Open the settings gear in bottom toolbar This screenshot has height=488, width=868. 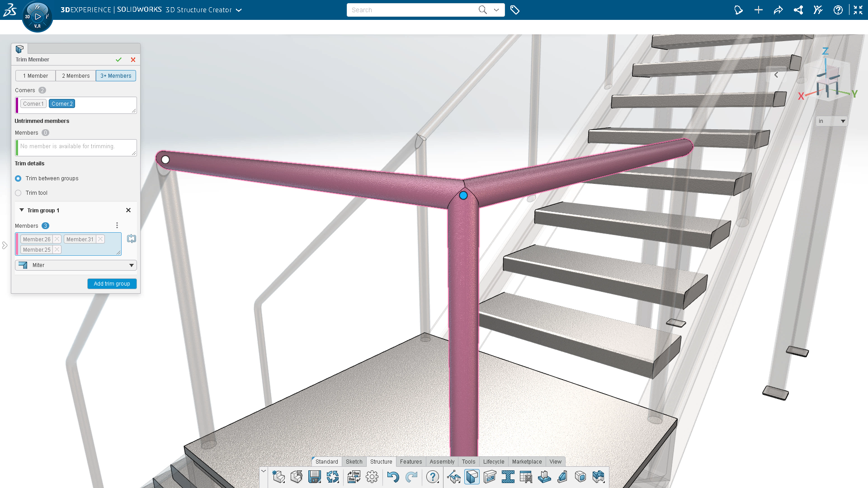pos(372,477)
